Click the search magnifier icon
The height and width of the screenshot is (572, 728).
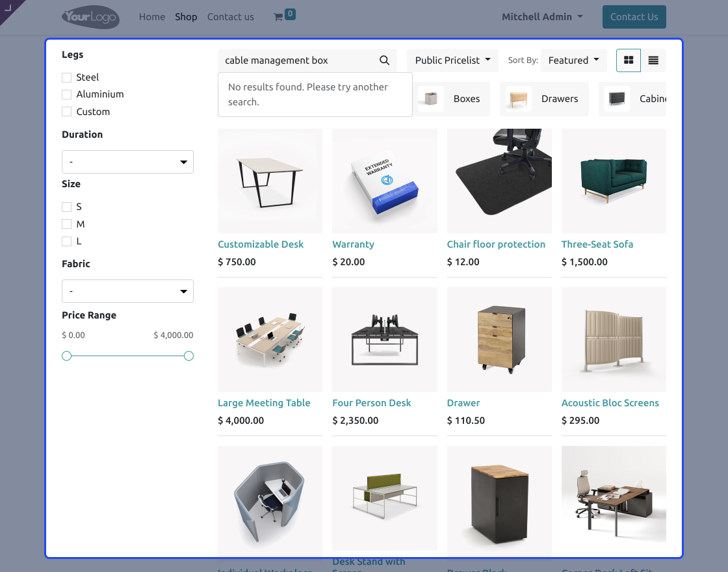tap(384, 60)
